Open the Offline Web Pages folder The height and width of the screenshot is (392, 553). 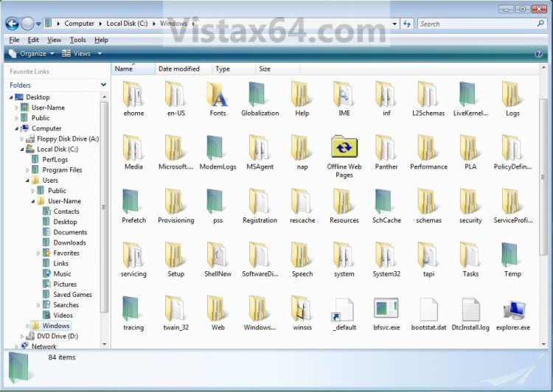[344, 147]
